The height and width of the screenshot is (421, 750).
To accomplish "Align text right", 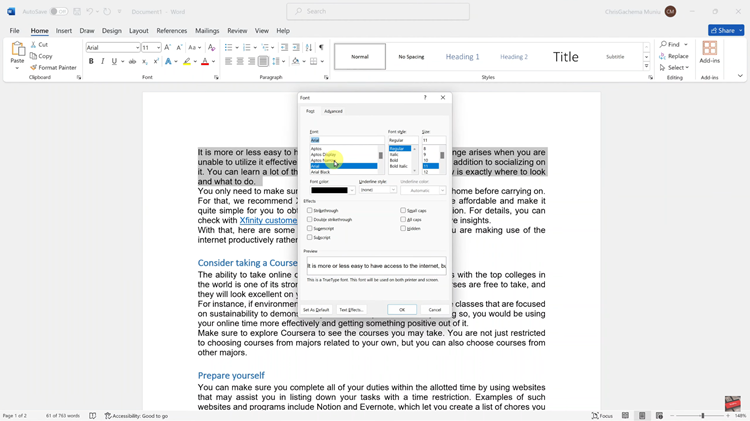I will point(252,61).
